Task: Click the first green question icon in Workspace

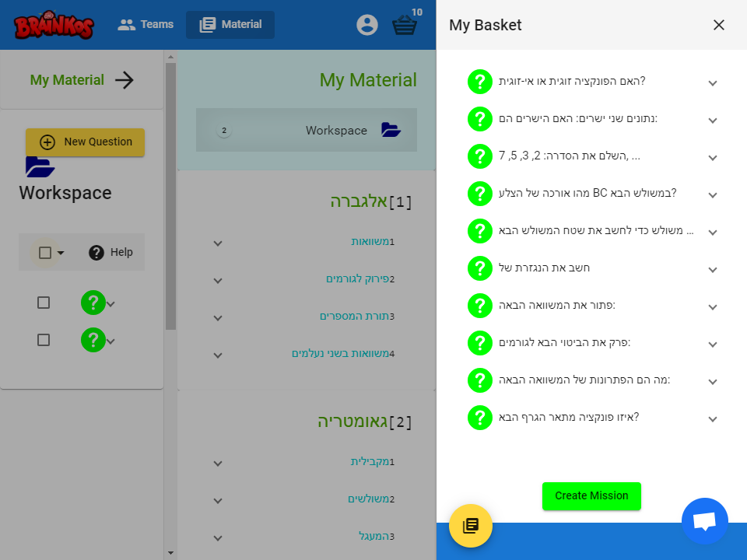Action: (93, 303)
